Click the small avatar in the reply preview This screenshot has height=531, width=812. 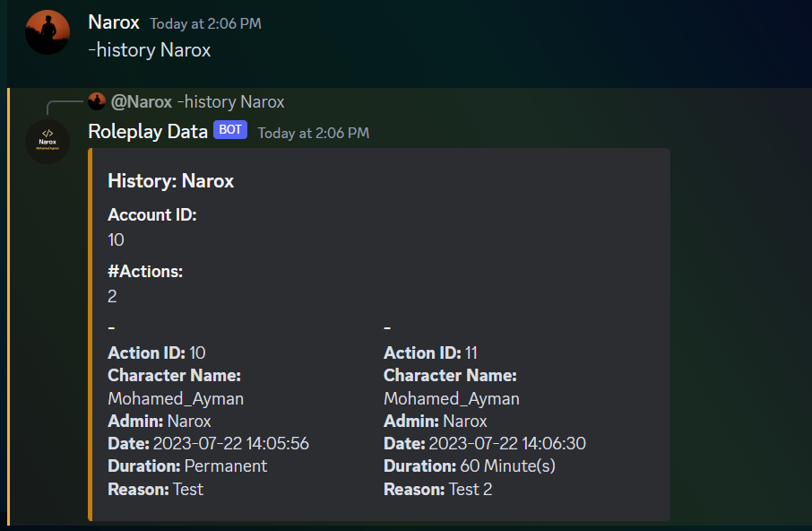coord(98,101)
